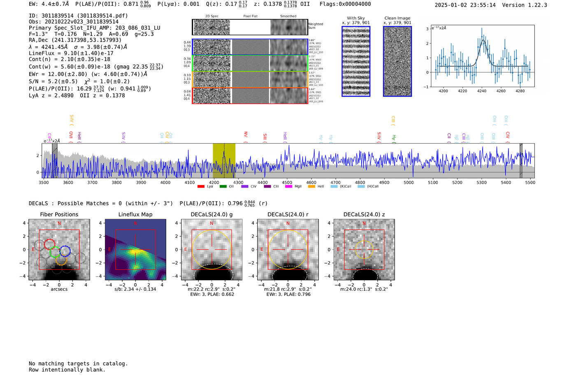Click the purple CIV legend swatch
This screenshot has height=392, width=576.
click(x=245, y=186)
